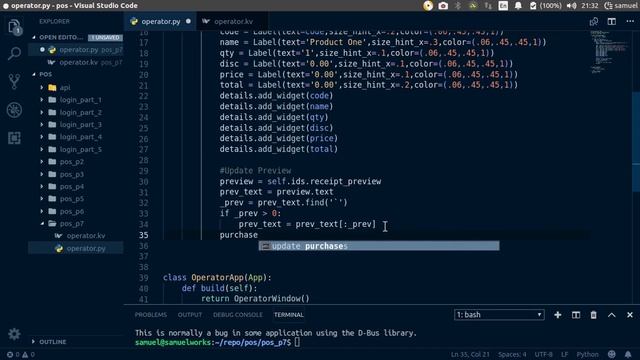Accept the update_purchases autocomplete suggestion

point(379,246)
